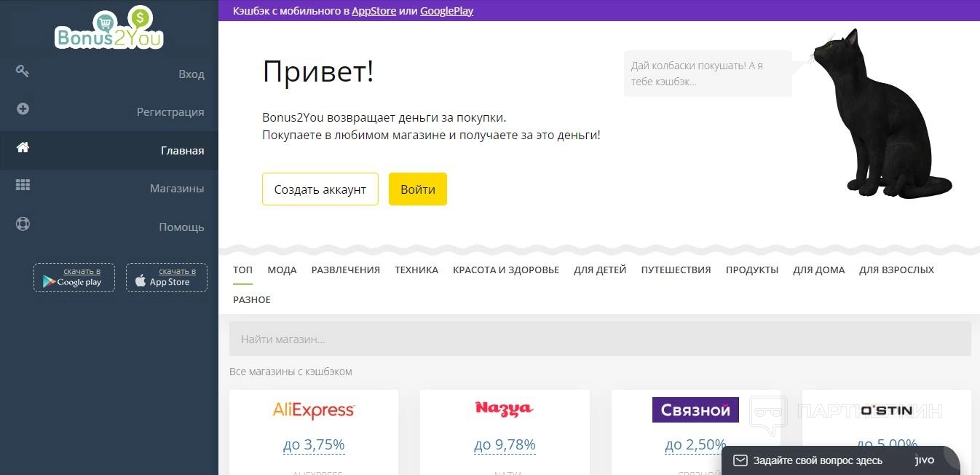Viewport: 980px width, 475px height.
Task: Click the Nazya store logo
Action: pyautogui.click(x=505, y=409)
